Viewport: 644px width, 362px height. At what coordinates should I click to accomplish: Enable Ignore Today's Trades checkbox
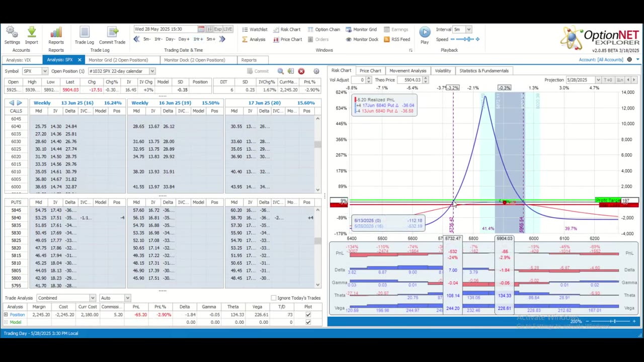click(274, 298)
